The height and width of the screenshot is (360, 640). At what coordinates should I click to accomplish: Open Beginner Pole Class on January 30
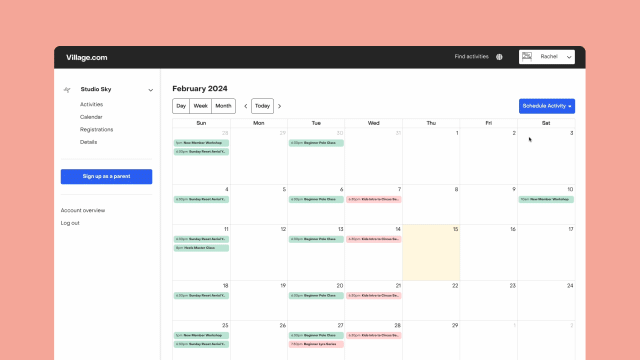[316, 143]
